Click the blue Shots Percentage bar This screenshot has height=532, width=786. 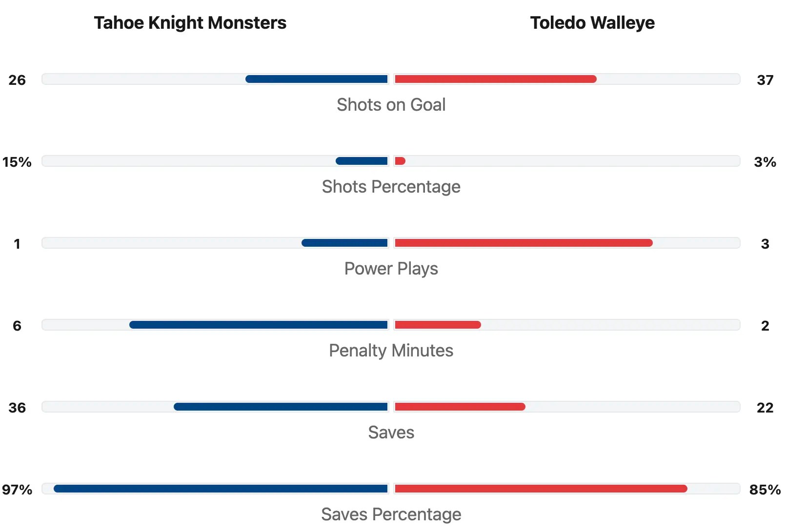tap(362, 161)
